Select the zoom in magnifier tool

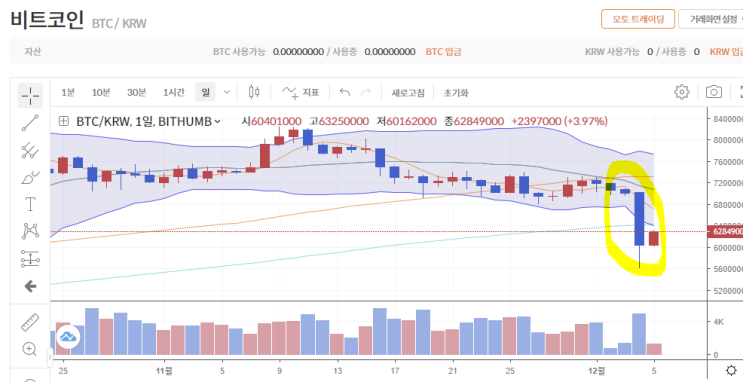29,349
